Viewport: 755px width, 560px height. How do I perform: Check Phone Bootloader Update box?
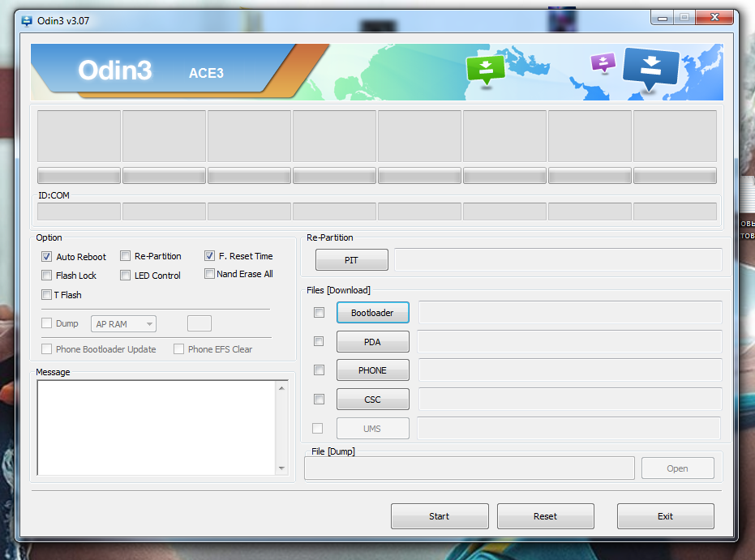(x=47, y=348)
